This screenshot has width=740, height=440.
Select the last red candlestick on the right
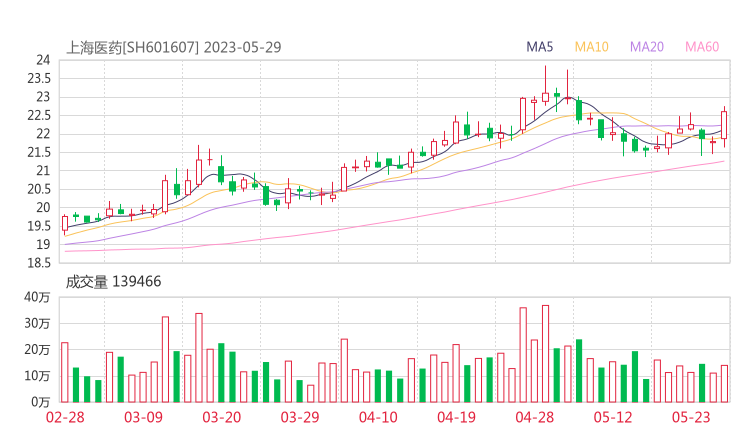(724, 125)
